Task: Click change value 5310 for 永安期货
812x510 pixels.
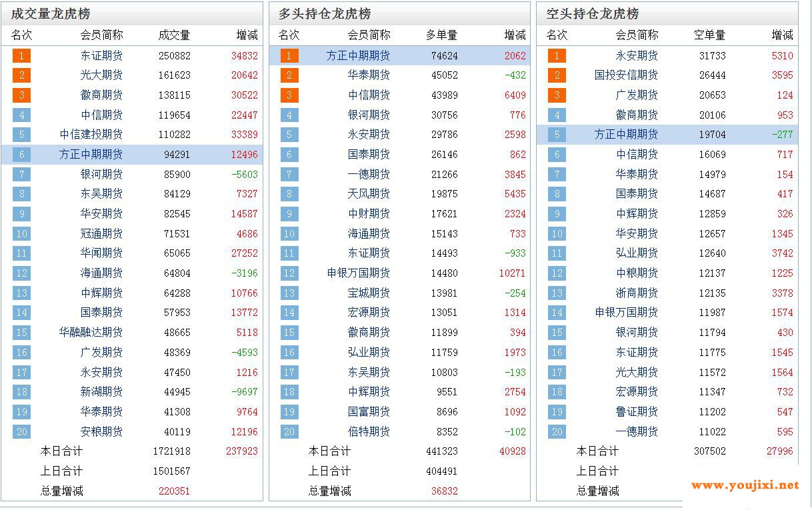Action: pos(783,56)
